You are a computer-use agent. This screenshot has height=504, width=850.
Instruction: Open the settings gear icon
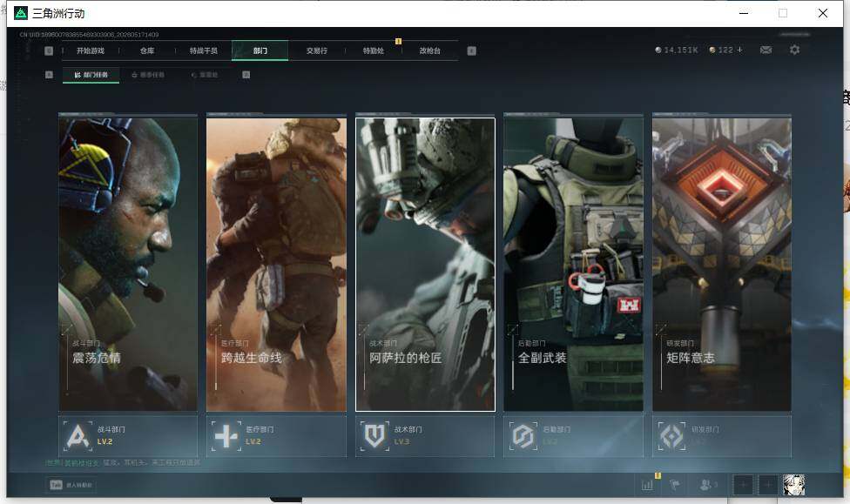pos(795,50)
